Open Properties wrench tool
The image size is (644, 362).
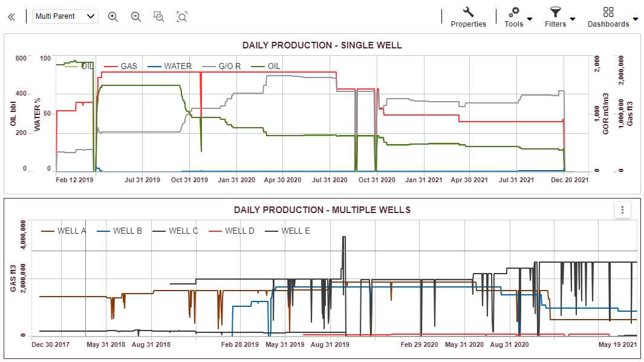[x=468, y=18]
